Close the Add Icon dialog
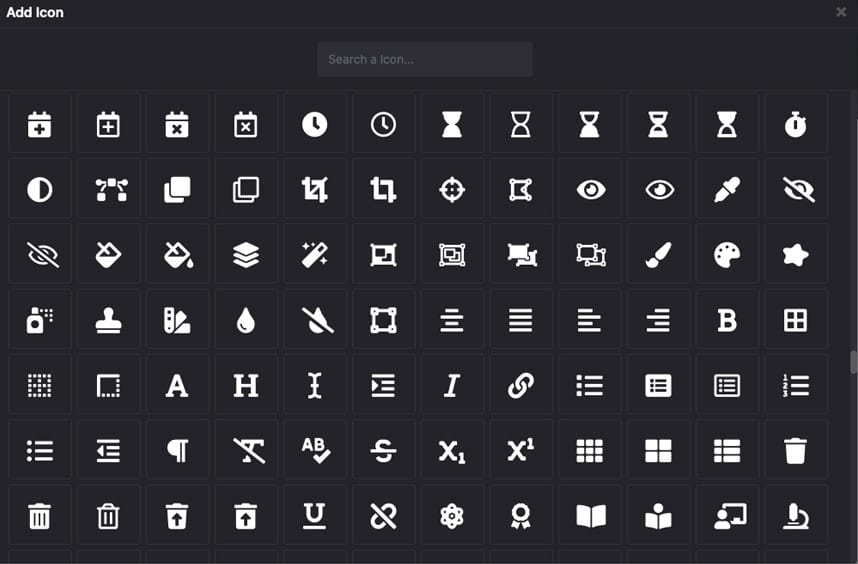The width and height of the screenshot is (858, 564). [841, 11]
